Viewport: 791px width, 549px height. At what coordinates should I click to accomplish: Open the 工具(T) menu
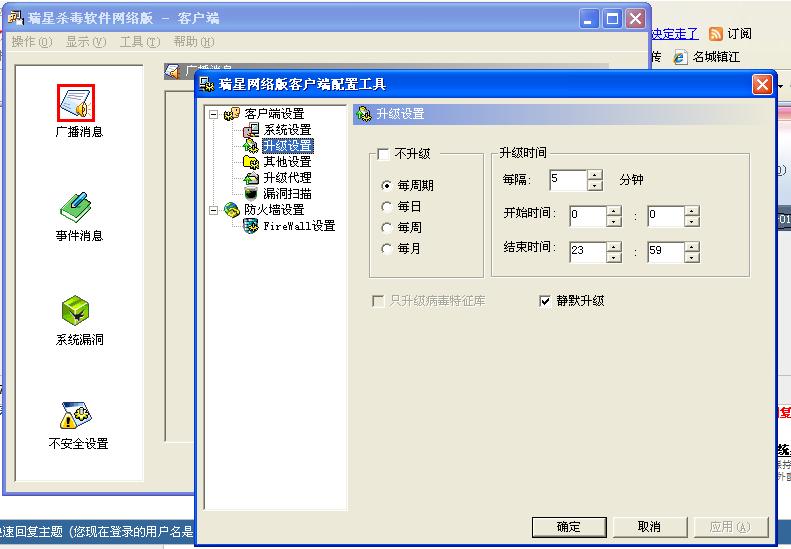click(140, 42)
